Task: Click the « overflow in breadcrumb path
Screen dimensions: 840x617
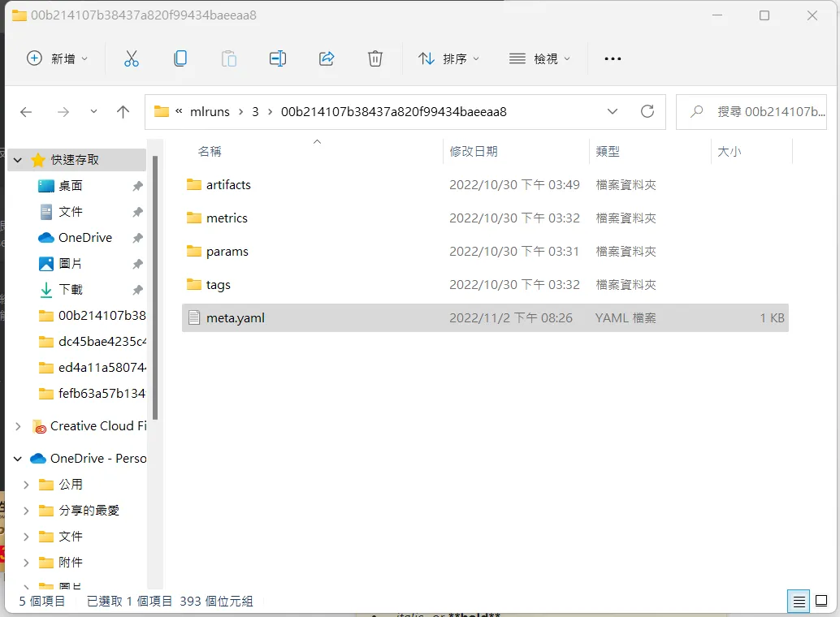Action: coord(179,111)
